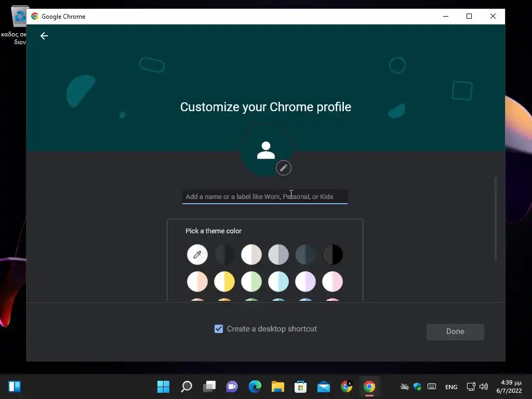Maximize the Google Chrome window
The image size is (532, 399).
[469, 16]
